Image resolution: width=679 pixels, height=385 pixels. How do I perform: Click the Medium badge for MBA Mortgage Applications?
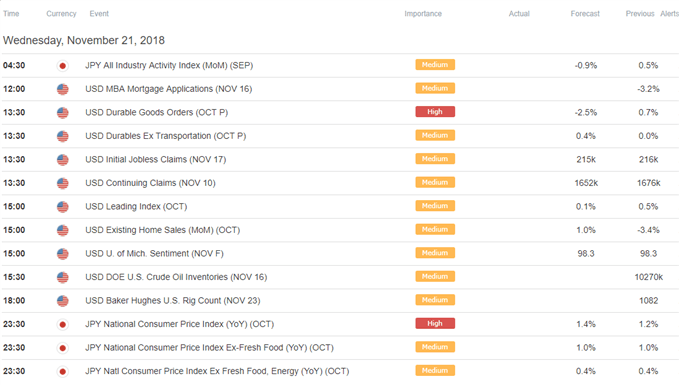tap(435, 88)
